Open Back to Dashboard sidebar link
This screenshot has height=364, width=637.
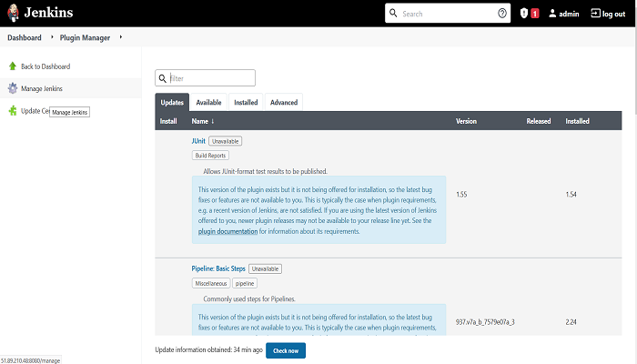tap(45, 66)
